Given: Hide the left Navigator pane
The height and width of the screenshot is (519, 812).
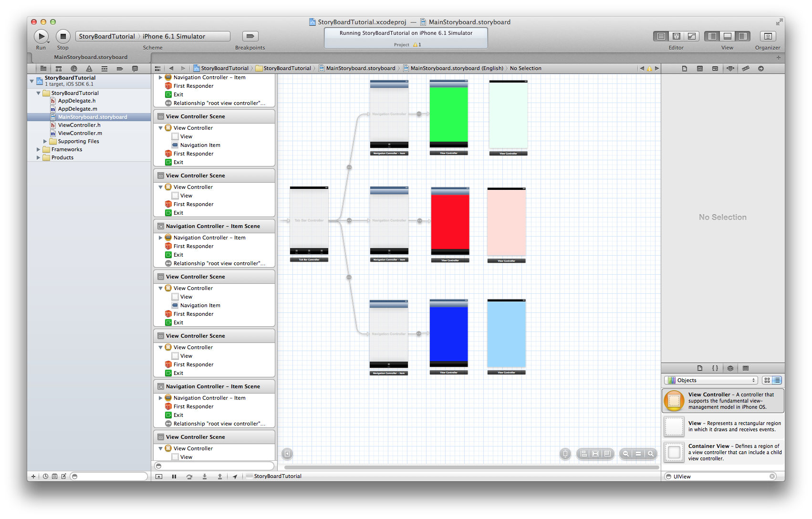Looking at the screenshot, I should tap(712, 36).
